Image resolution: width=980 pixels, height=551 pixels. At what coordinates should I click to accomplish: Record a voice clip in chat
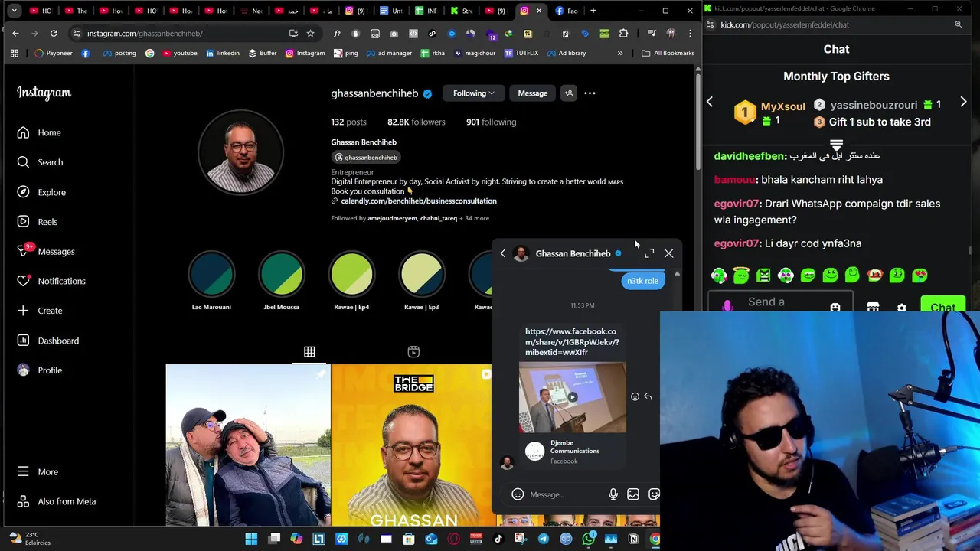tap(612, 494)
